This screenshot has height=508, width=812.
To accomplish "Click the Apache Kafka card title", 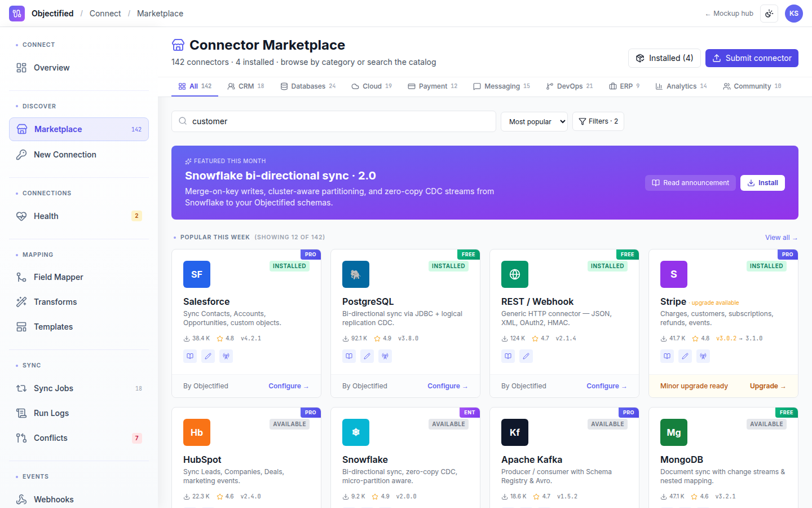I will pyautogui.click(x=532, y=459).
